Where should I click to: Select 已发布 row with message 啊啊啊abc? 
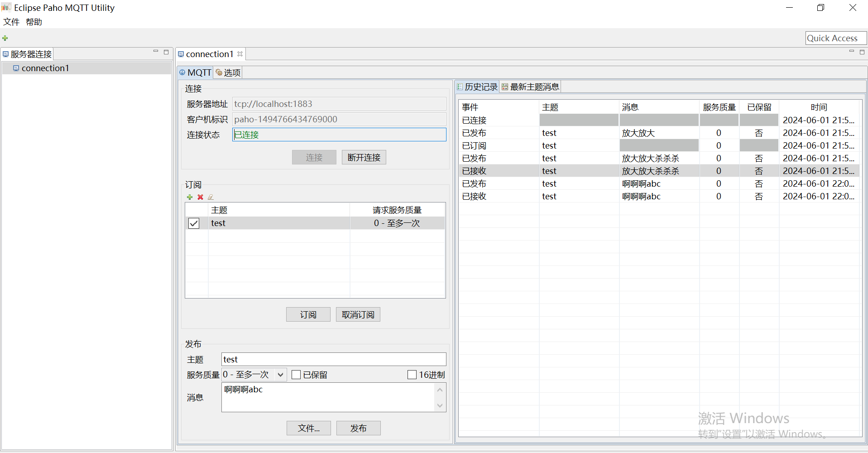click(659, 183)
